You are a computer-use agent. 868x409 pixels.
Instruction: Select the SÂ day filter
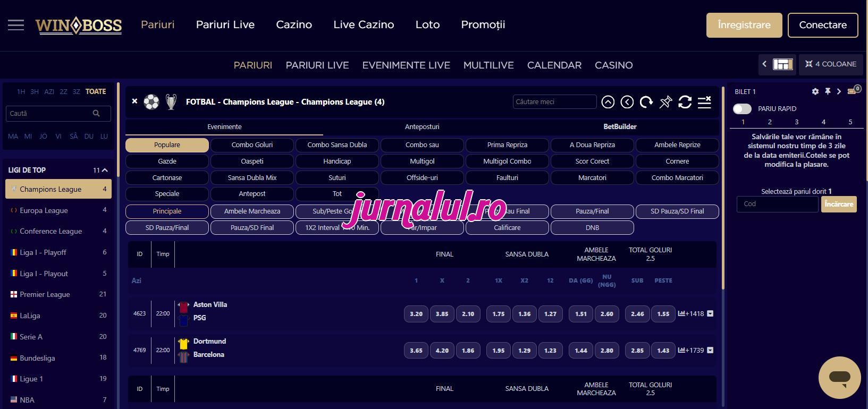coord(74,136)
